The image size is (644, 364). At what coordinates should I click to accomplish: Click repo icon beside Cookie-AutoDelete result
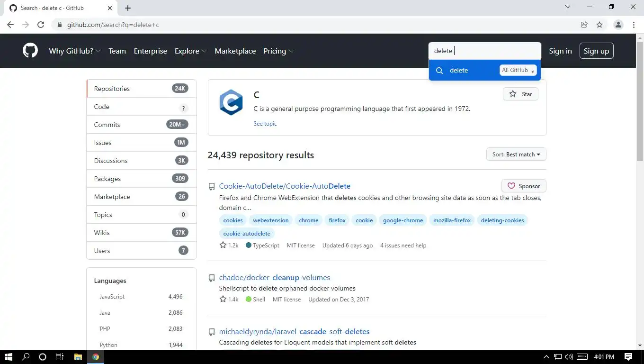212,187
